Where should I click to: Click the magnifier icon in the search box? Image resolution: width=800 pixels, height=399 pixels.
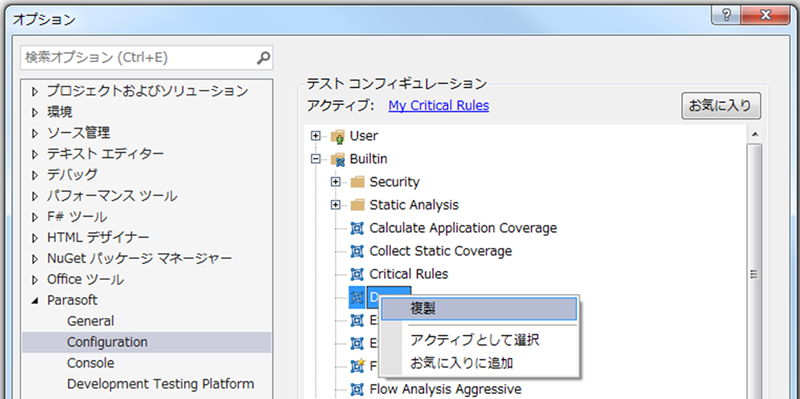(263, 58)
